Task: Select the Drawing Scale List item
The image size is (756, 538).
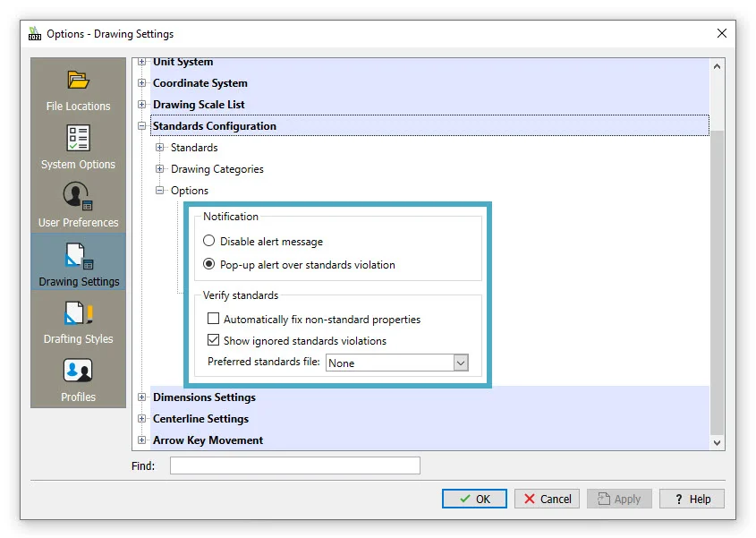Action: point(199,105)
